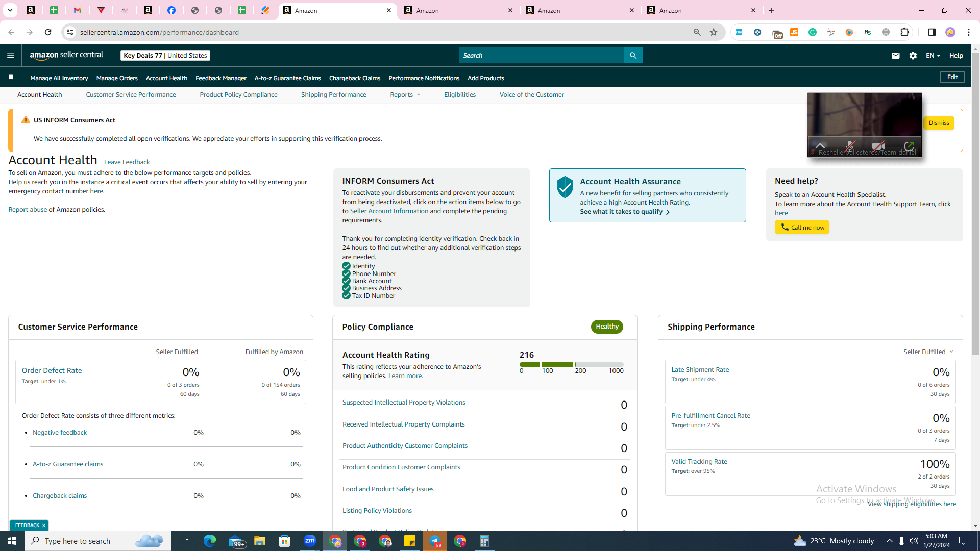Open Feedback Manager menu item
The image size is (980, 551).
click(x=220, y=78)
